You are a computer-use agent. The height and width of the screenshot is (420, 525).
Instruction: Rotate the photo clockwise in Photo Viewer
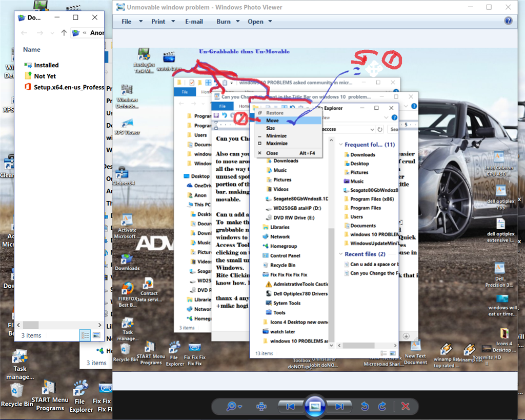tap(382, 406)
